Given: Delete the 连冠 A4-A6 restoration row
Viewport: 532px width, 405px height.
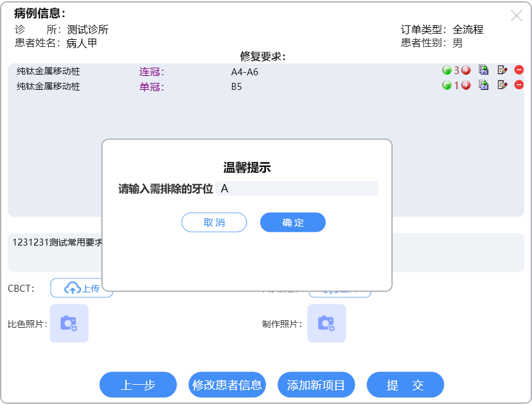Looking at the screenshot, I should [519, 70].
